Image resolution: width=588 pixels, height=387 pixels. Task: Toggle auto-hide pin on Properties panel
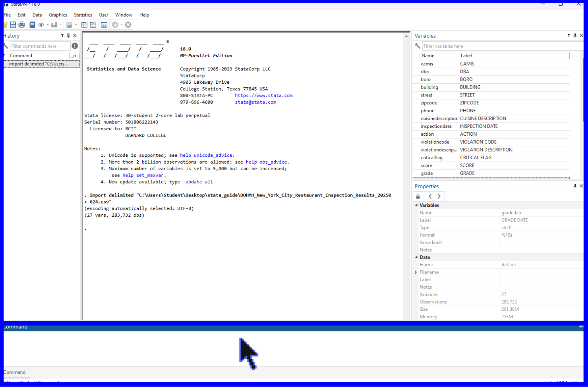point(575,186)
